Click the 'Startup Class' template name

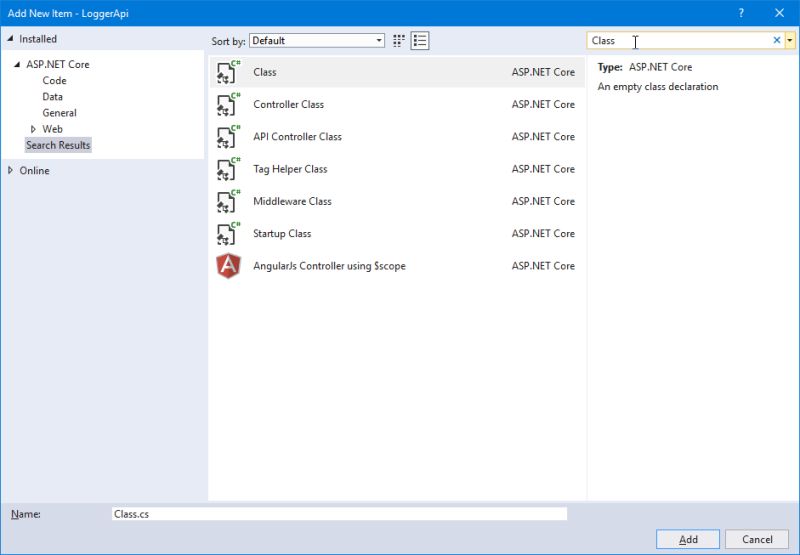282,234
